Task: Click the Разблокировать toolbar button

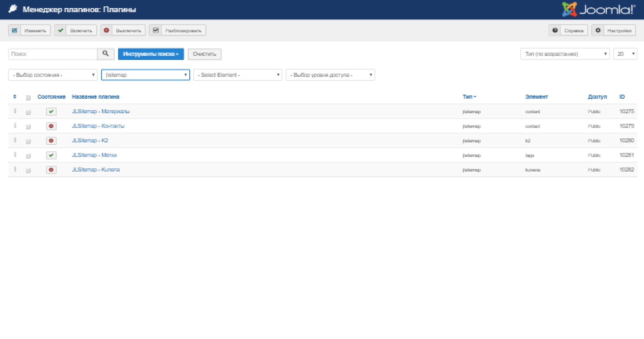Action: click(x=178, y=30)
